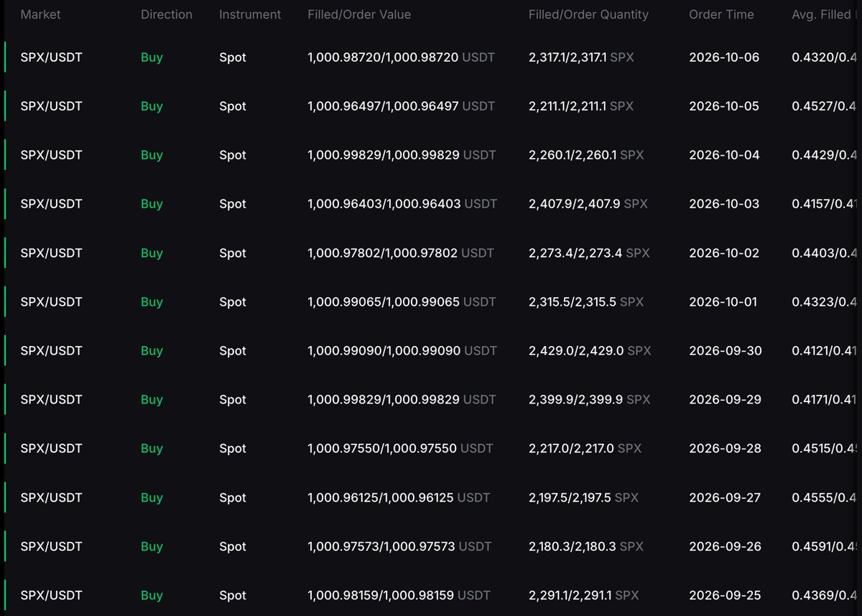Image resolution: width=862 pixels, height=616 pixels.
Task: Click SPX/USDT market in the 2026-09-25 row
Action: point(52,595)
